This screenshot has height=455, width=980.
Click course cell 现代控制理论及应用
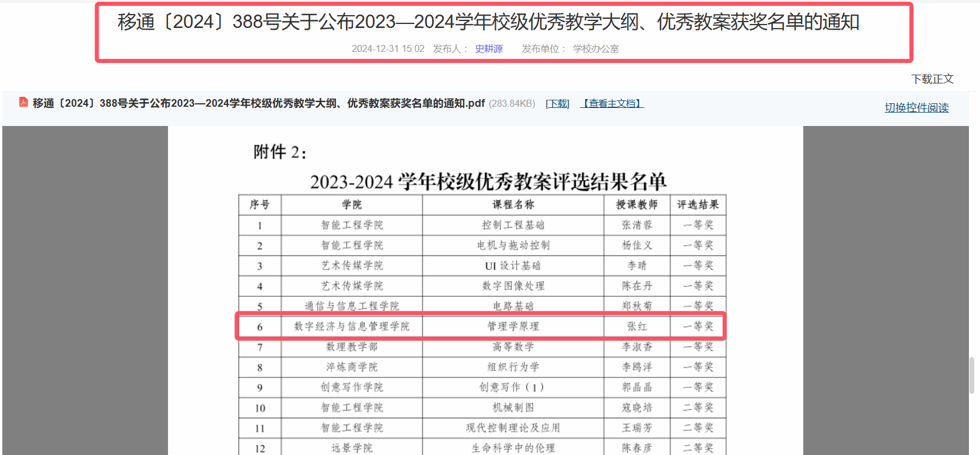point(513,428)
